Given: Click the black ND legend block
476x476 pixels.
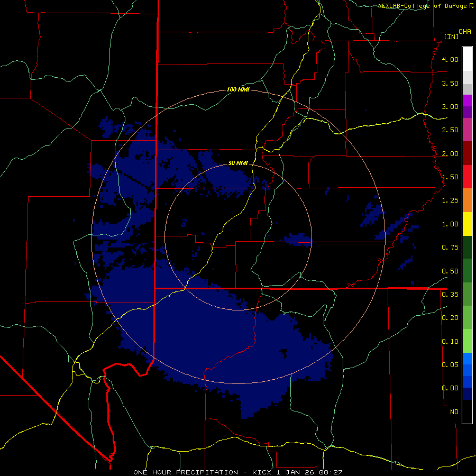Looking at the screenshot, I should tap(467, 411).
